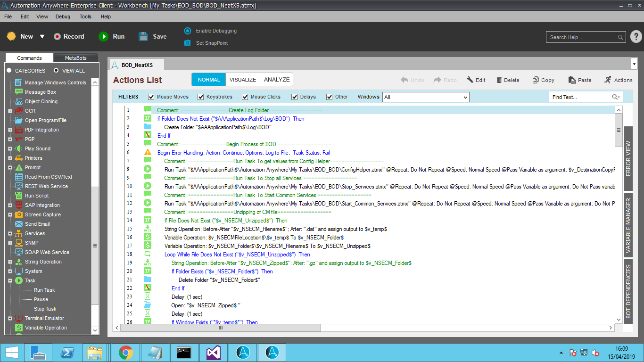This screenshot has height=362, width=644.
Task: Uncheck the Other filter checkbox
Action: point(330,97)
